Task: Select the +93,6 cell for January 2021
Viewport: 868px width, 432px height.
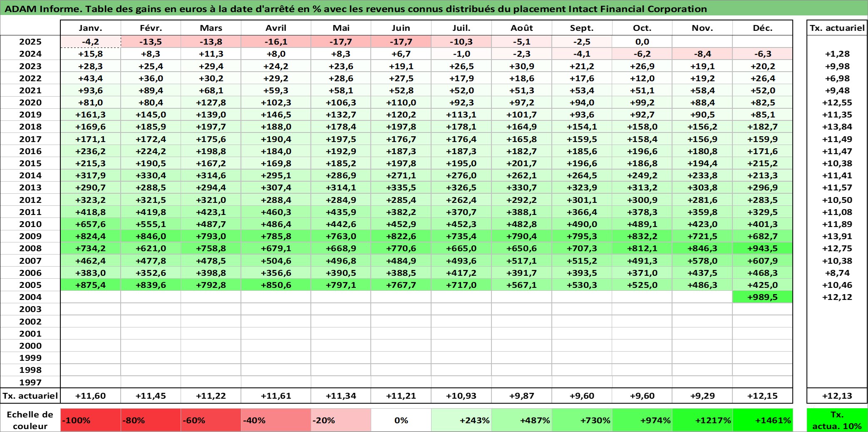Action: 91,90
